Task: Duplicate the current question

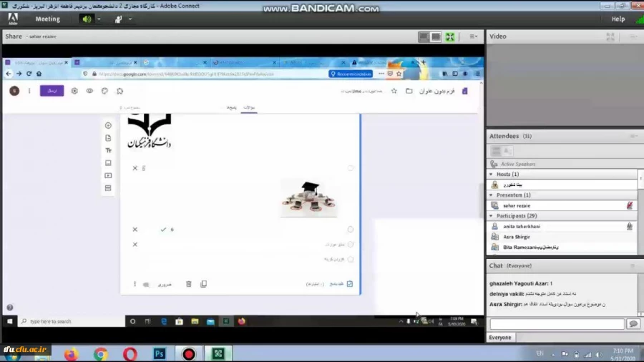Action: 203,284
